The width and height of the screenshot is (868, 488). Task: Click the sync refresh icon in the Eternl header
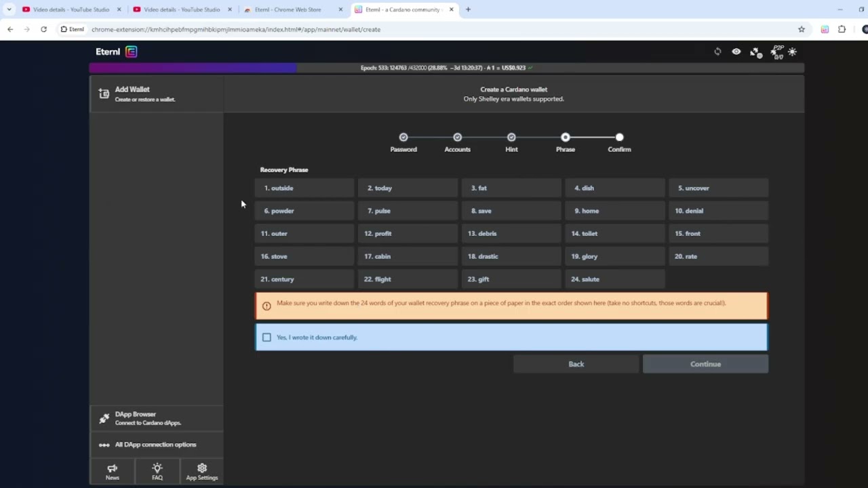(717, 52)
